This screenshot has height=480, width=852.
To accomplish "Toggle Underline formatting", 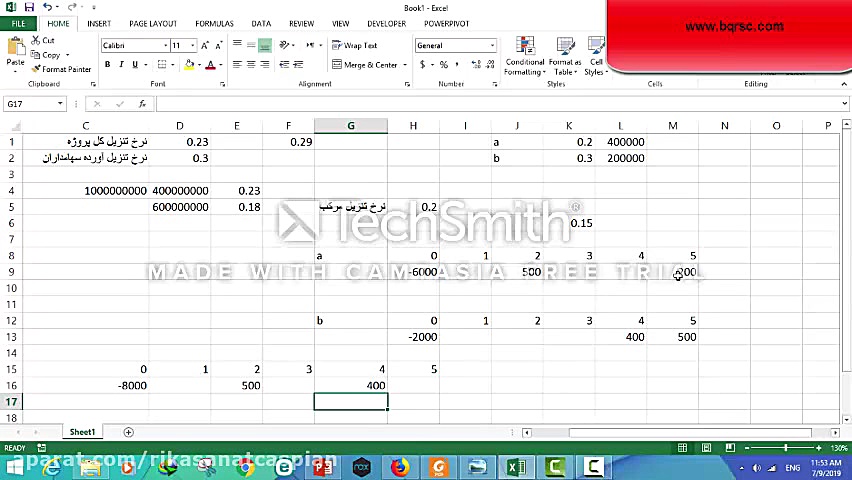I will pyautogui.click(x=135, y=64).
